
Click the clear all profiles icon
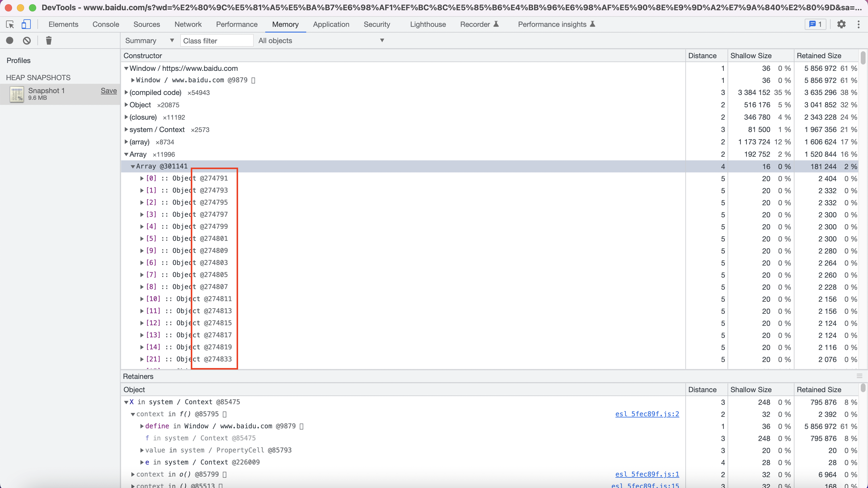[27, 41]
